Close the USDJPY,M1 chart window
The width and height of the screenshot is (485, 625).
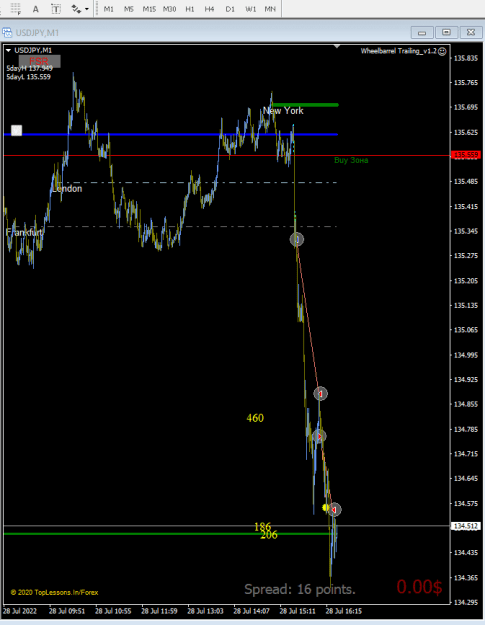click(x=471, y=32)
